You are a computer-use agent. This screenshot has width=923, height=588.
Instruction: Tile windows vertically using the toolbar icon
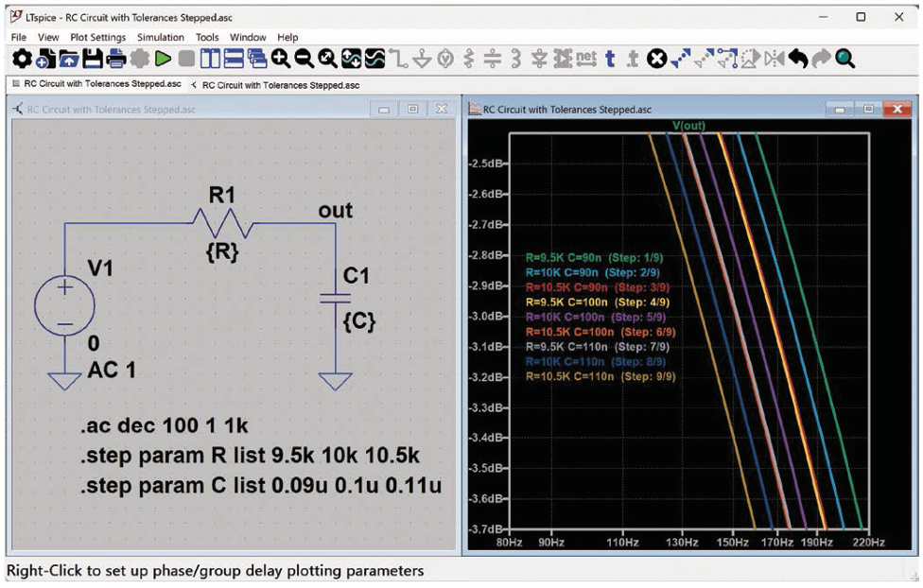(210, 60)
